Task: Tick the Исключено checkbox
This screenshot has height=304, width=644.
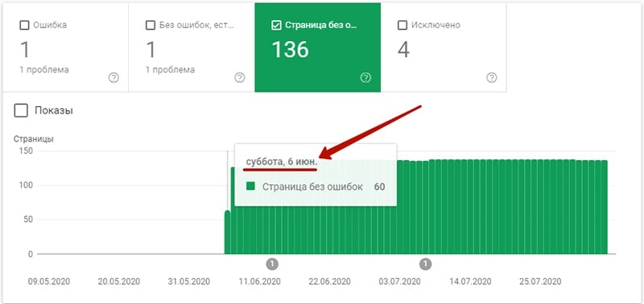Action: click(402, 26)
